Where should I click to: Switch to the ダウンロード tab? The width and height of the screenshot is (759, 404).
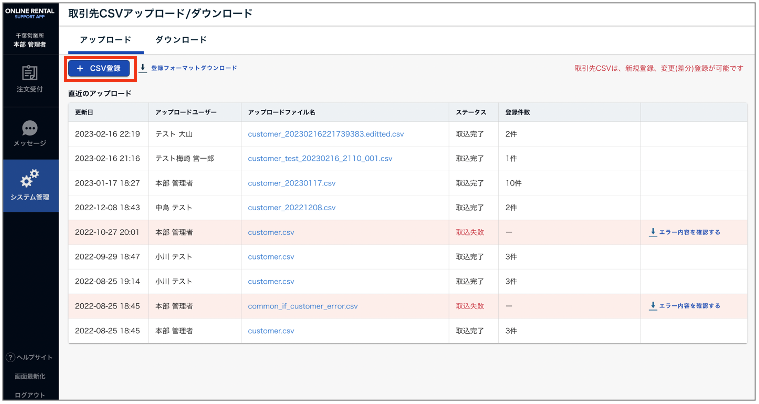[x=181, y=40]
